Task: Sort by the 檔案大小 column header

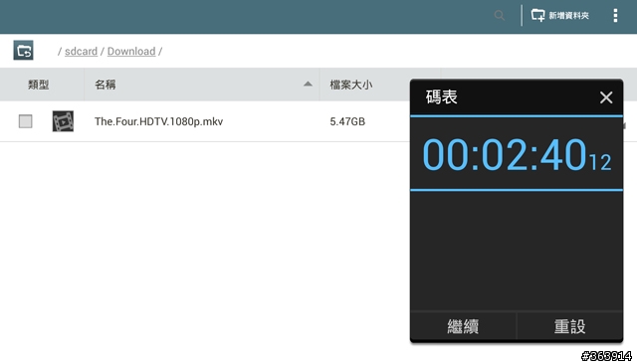Action: [351, 85]
